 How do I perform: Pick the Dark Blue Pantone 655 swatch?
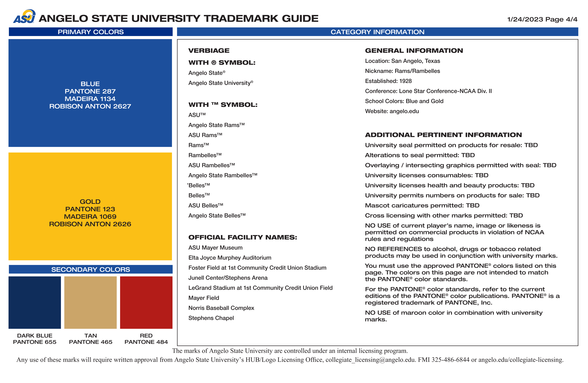[35, 302]
